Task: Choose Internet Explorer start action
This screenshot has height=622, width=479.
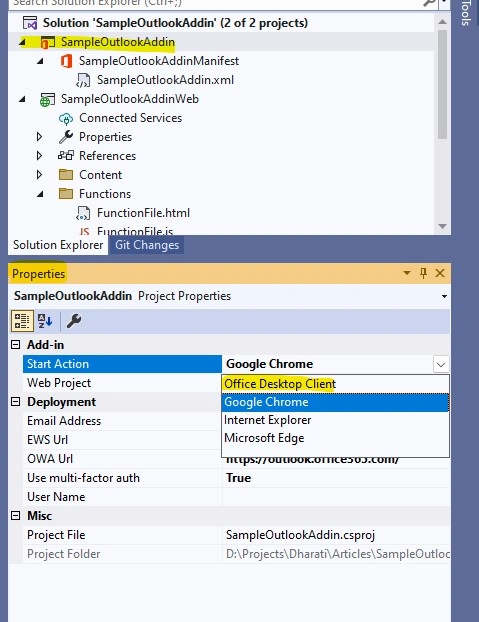Action: coord(335,420)
